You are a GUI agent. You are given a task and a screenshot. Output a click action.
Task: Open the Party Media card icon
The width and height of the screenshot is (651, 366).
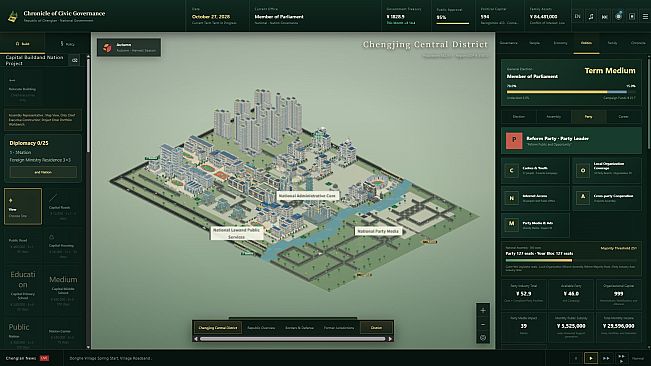coord(511,224)
